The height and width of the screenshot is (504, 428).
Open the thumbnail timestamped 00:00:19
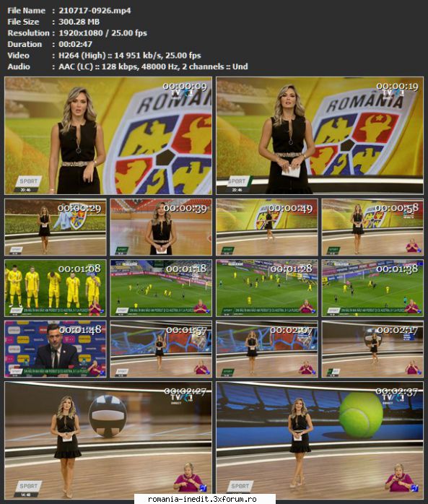(x=320, y=136)
